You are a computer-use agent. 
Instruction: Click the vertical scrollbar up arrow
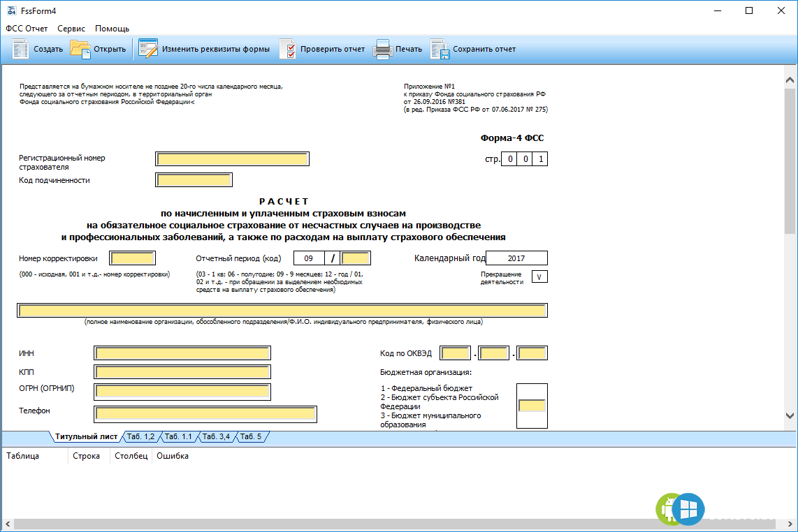(790, 80)
